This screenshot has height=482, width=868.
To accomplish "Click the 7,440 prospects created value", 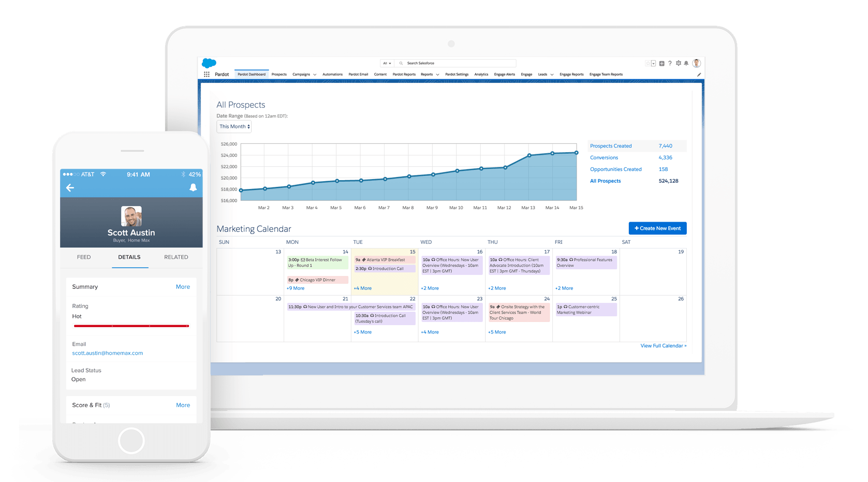I will pyautogui.click(x=665, y=146).
